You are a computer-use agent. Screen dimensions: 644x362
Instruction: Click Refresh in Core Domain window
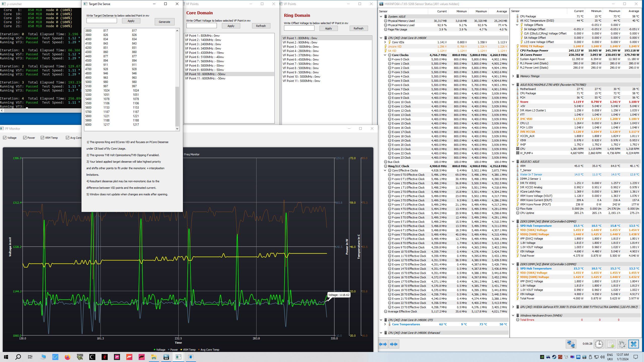coord(261,26)
